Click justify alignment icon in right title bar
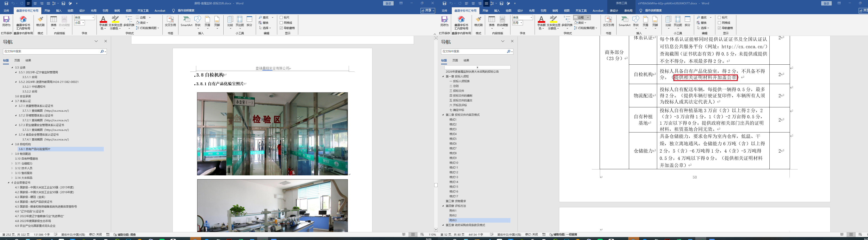This screenshot has height=240, width=868. [486, 3]
